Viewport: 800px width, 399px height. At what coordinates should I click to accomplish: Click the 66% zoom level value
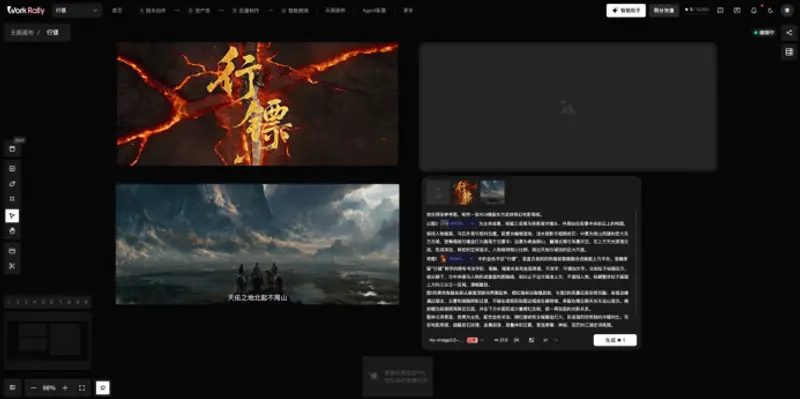[x=49, y=388]
